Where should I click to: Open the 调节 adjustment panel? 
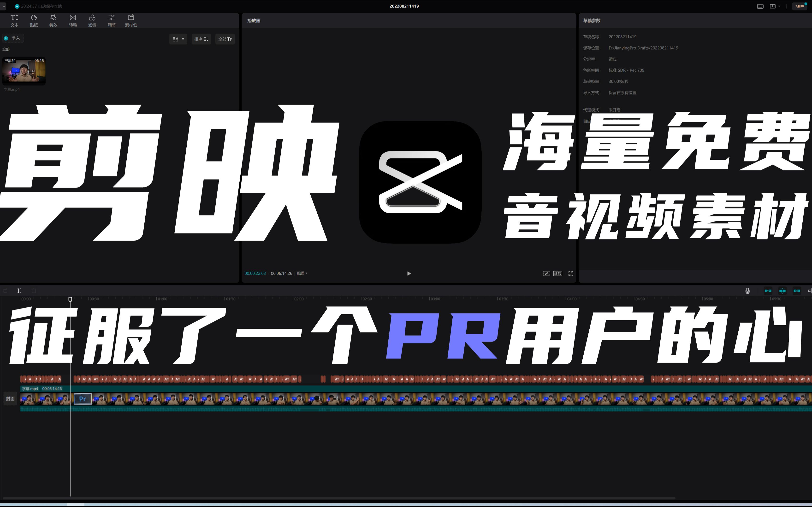point(111,20)
